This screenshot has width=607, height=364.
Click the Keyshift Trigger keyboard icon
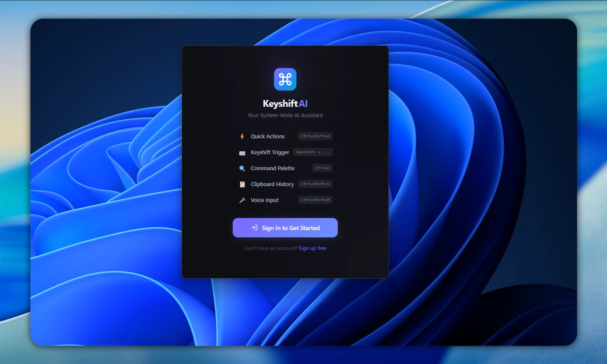(242, 153)
